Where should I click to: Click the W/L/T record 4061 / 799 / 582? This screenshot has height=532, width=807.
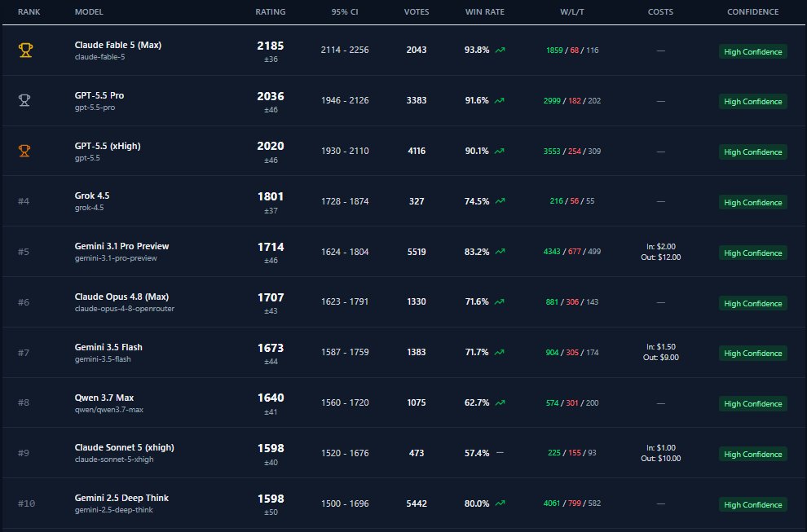tap(572, 503)
